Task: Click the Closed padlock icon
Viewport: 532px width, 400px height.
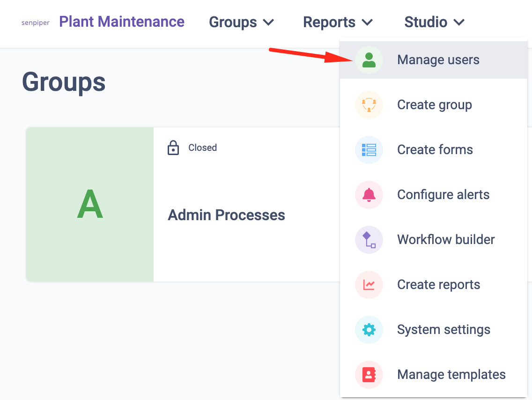Action: pyautogui.click(x=173, y=148)
